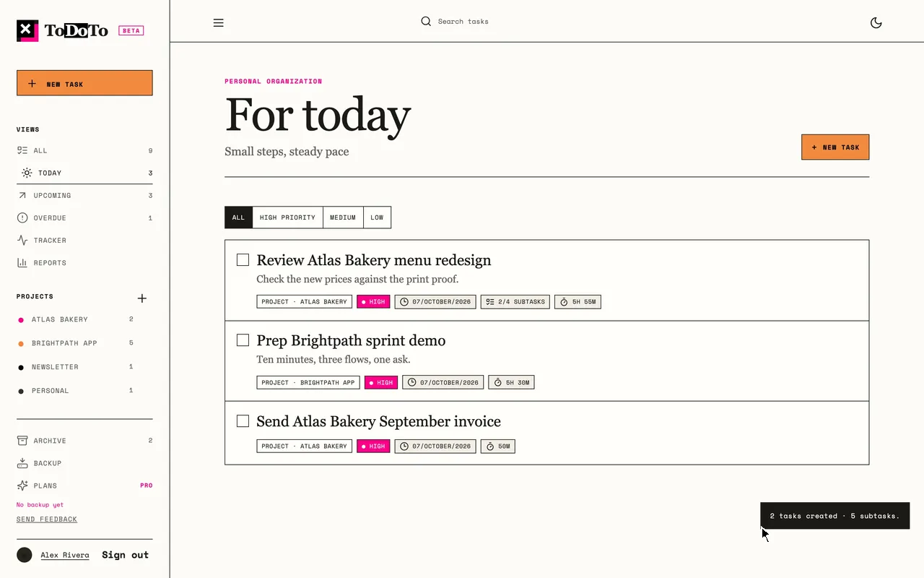Check off Prep Brightpath sprint demo

click(x=243, y=340)
